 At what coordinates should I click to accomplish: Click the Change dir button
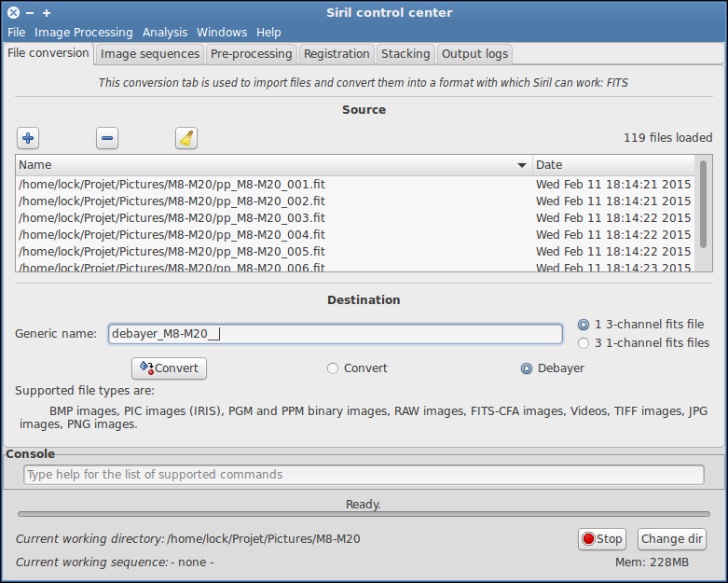671,538
